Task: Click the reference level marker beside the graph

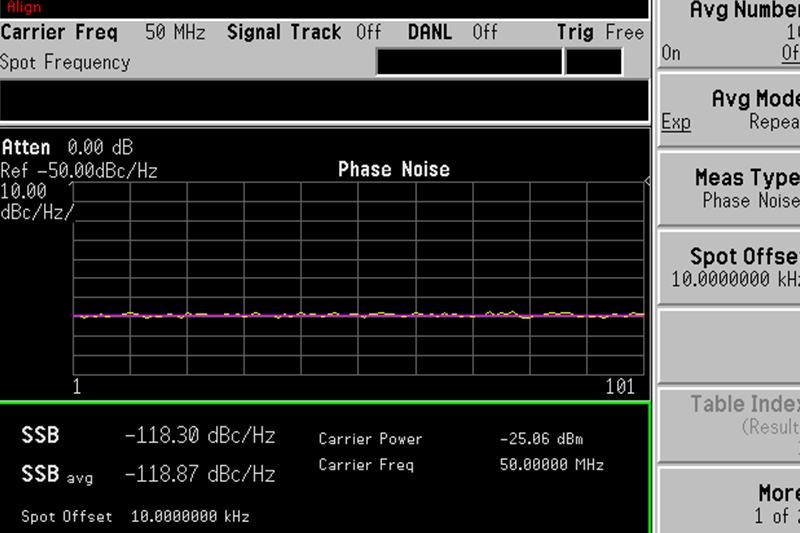Action: [x=647, y=182]
